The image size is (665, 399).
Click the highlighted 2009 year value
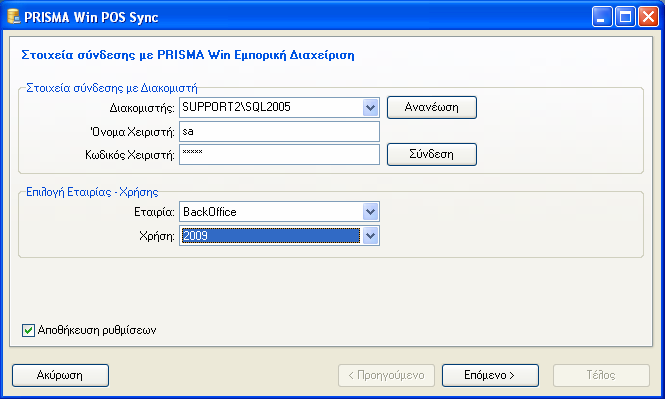(x=271, y=236)
